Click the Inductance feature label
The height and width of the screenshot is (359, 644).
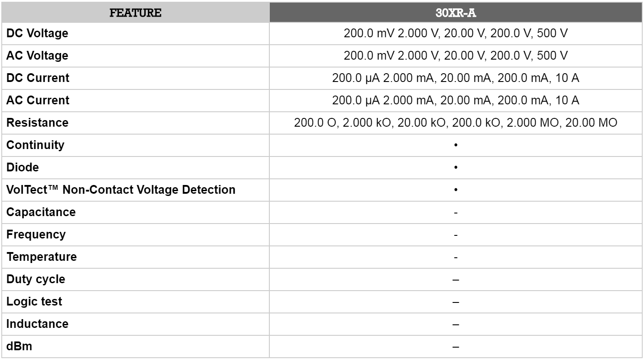tap(37, 324)
